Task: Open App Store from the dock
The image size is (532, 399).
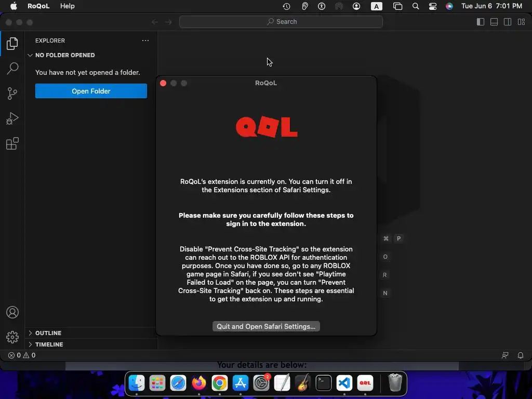Action: click(x=241, y=383)
